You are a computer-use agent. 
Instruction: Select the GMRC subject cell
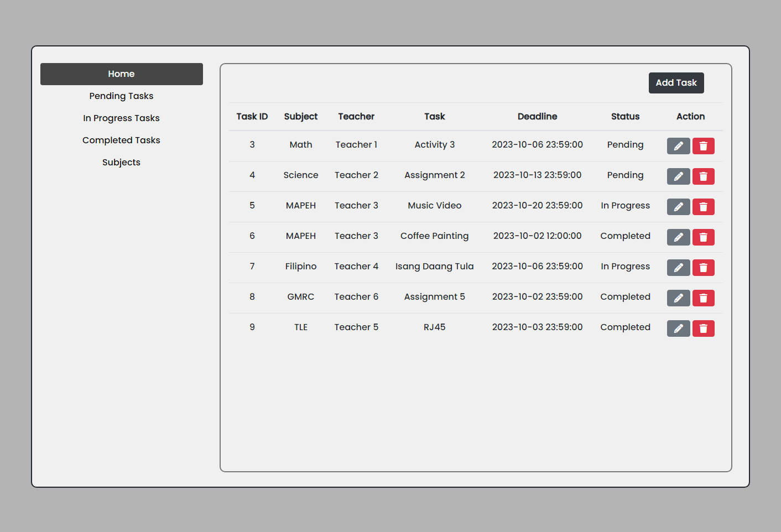pos(301,297)
